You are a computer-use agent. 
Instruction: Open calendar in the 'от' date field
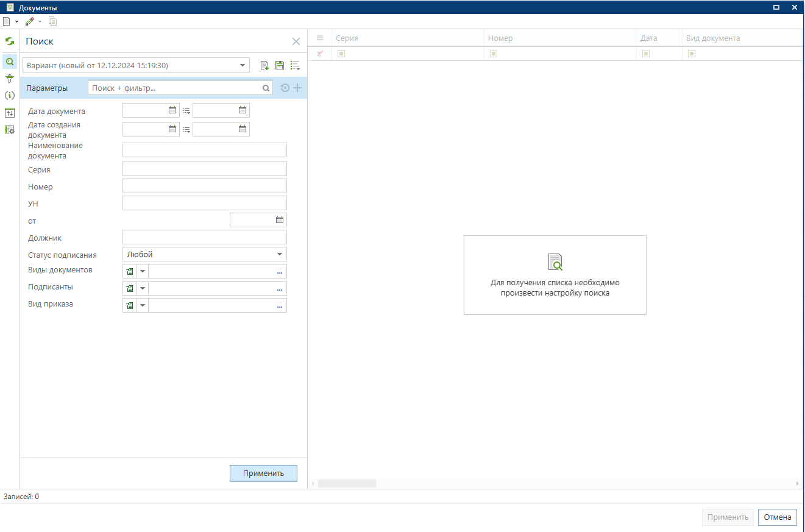click(280, 219)
